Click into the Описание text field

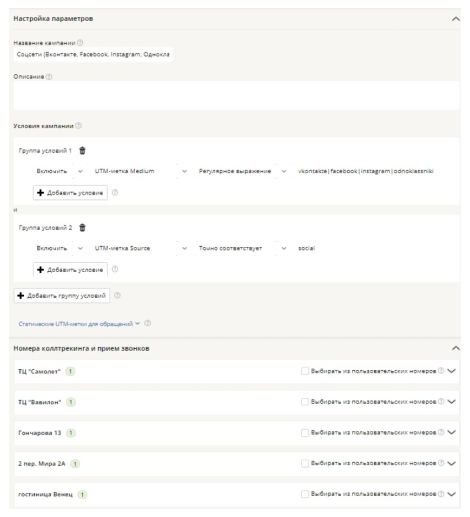(x=236, y=95)
